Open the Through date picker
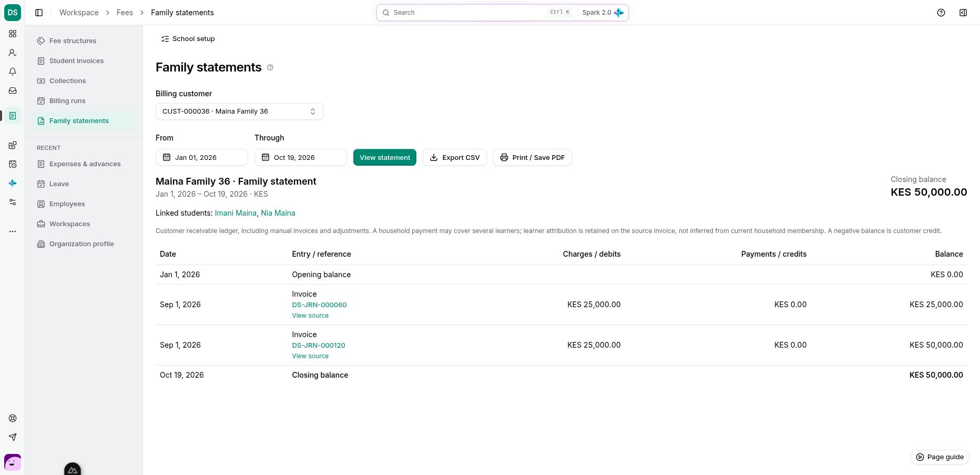 (x=301, y=157)
